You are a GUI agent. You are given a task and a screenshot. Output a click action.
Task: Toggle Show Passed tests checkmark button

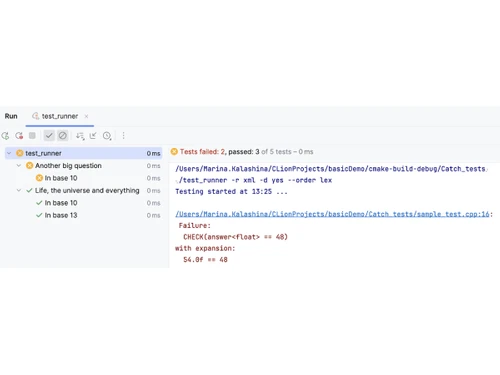(49, 135)
